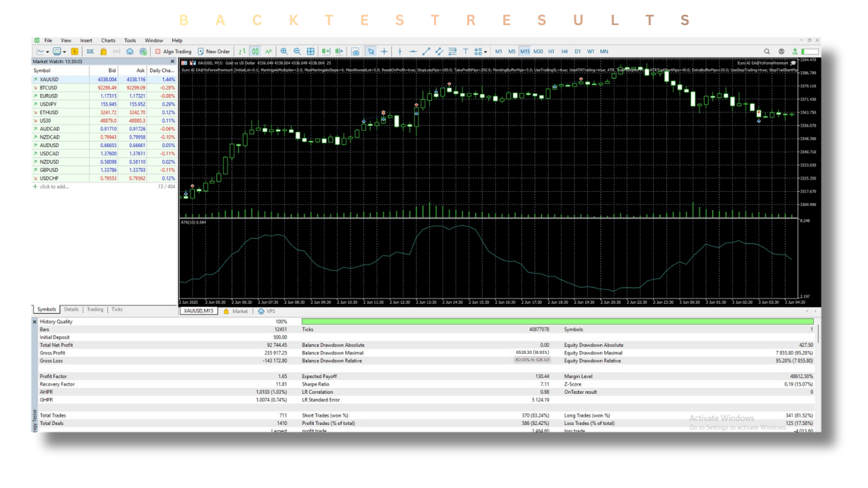The width and height of the screenshot is (868, 488).
Task: Open the Charts menu
Action: [108, 40]
